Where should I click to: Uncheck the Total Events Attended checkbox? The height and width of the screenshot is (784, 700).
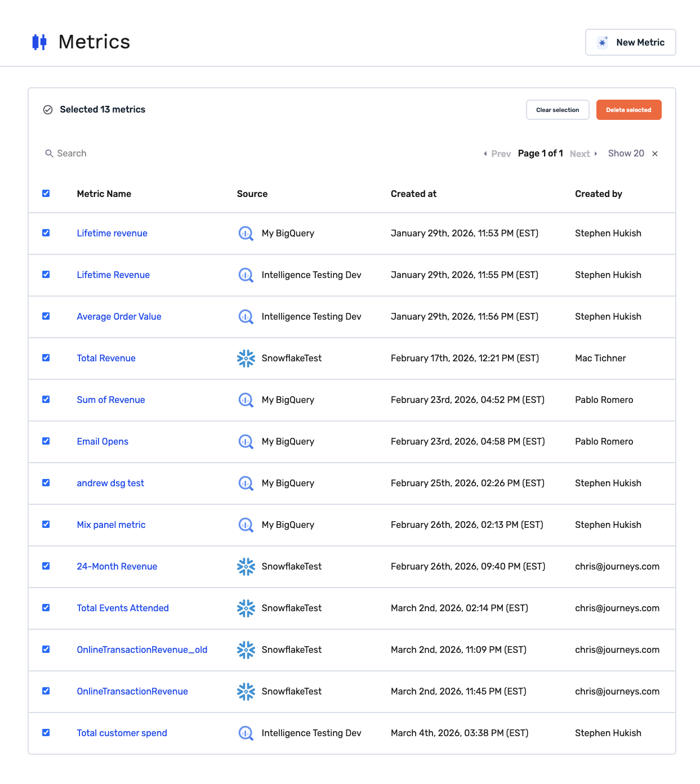[46, 608]
